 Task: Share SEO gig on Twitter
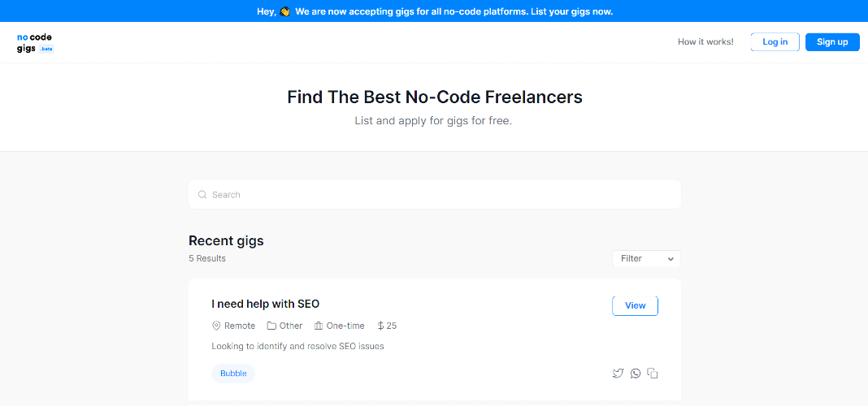(x=618, y=374)
